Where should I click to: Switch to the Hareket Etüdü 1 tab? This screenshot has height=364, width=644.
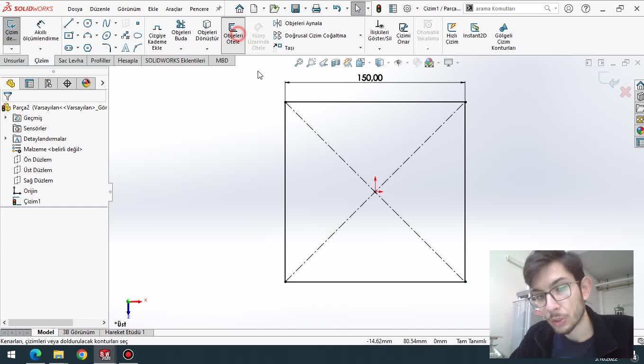tap(125, 332)
